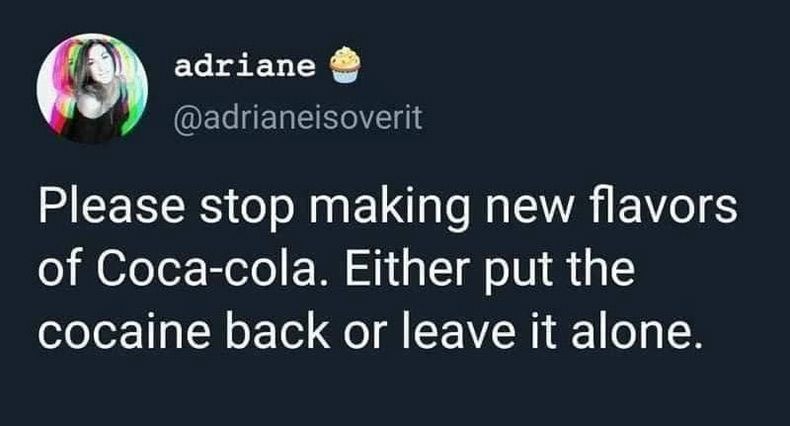
Task: Select the word Coca-cola in the tweet
Action: [208, 268]
